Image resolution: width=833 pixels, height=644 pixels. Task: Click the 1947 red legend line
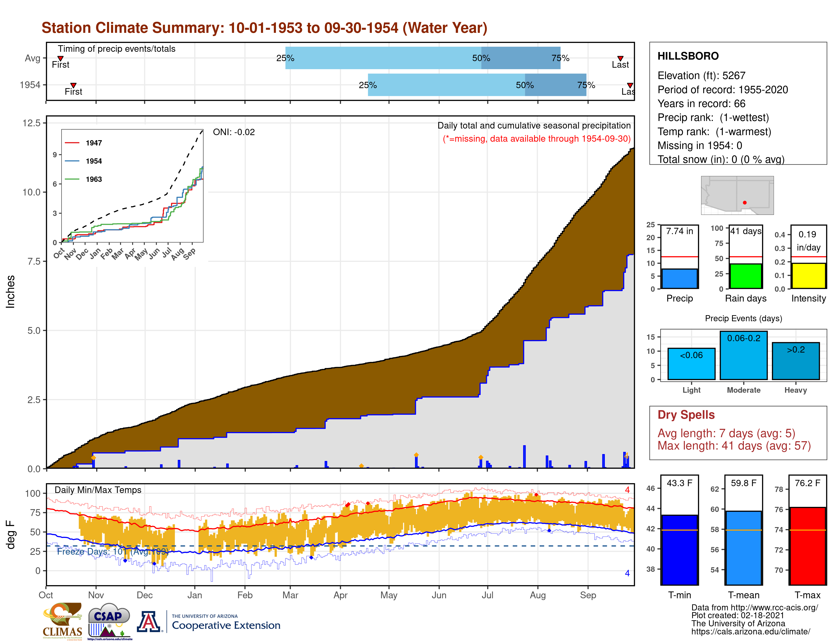click(x=72, y=143)
